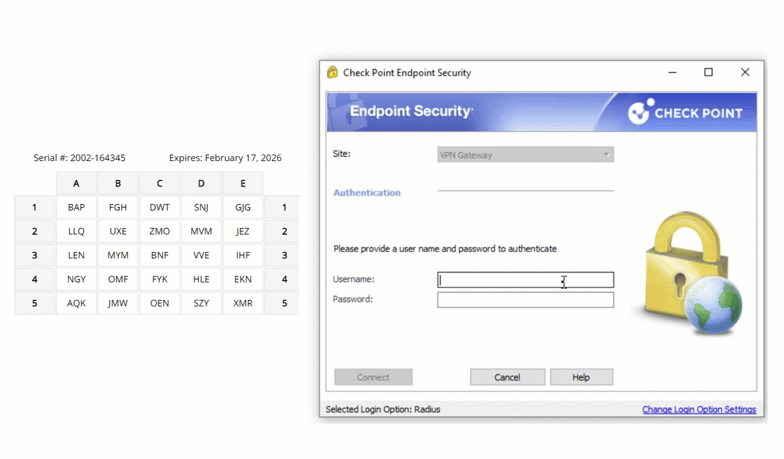Minimize the Endpoint Security window

pyautogui.click(x=672, y=72)
